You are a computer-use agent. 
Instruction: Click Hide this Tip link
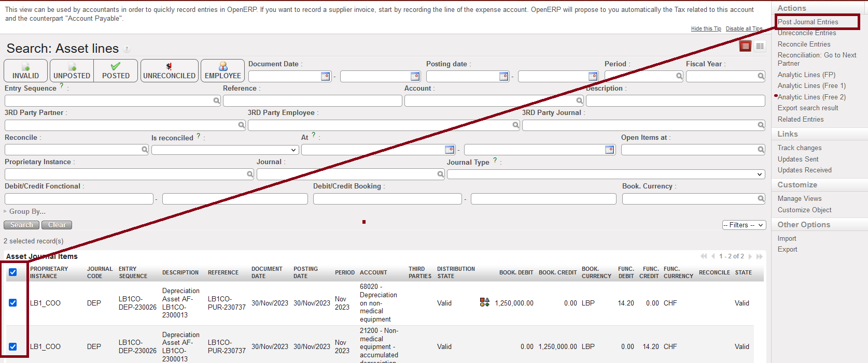706,28
